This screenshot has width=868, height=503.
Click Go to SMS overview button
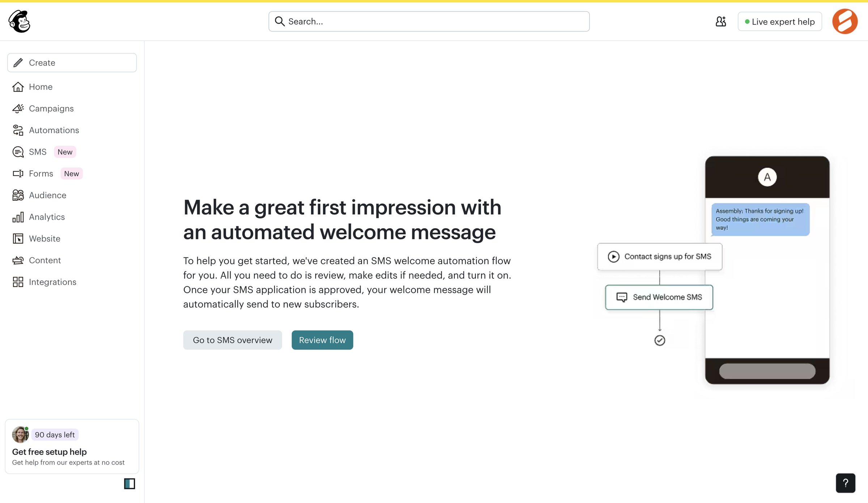coord(233,340)
